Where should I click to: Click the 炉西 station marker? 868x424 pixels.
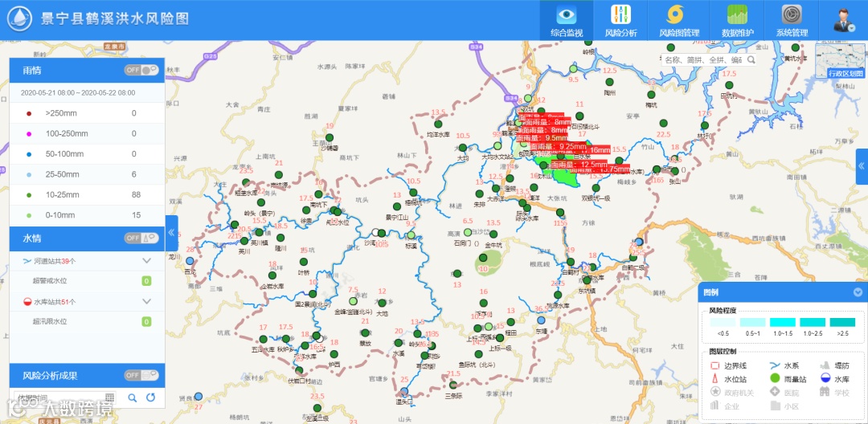point(334,354)
